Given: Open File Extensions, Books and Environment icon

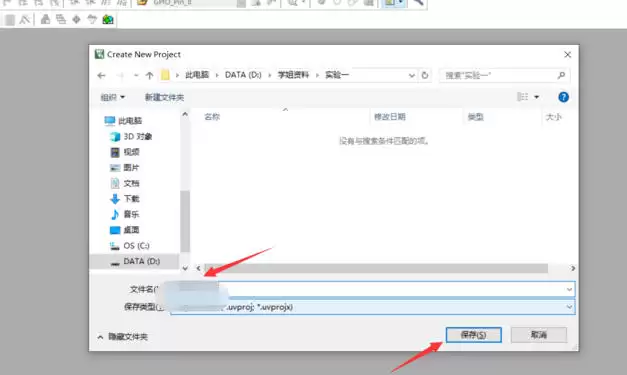Looking at the screenshot, I should [45, 20].
